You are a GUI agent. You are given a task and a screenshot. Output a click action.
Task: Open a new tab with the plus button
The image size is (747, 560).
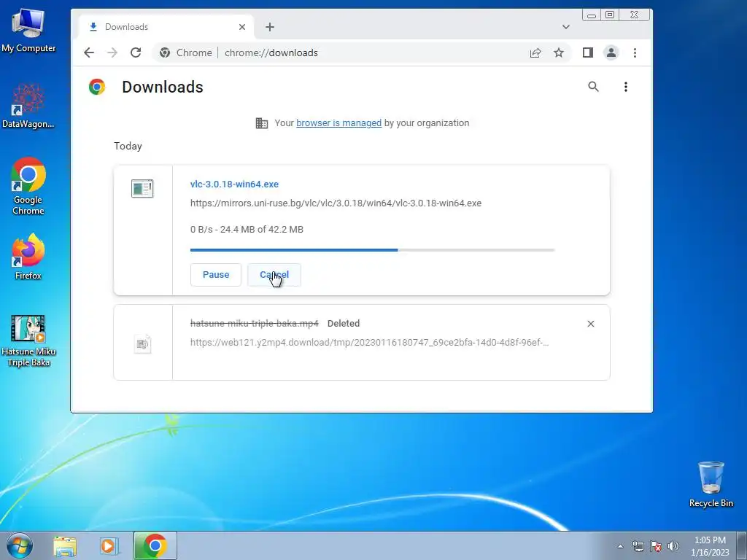tap(270, 27)
